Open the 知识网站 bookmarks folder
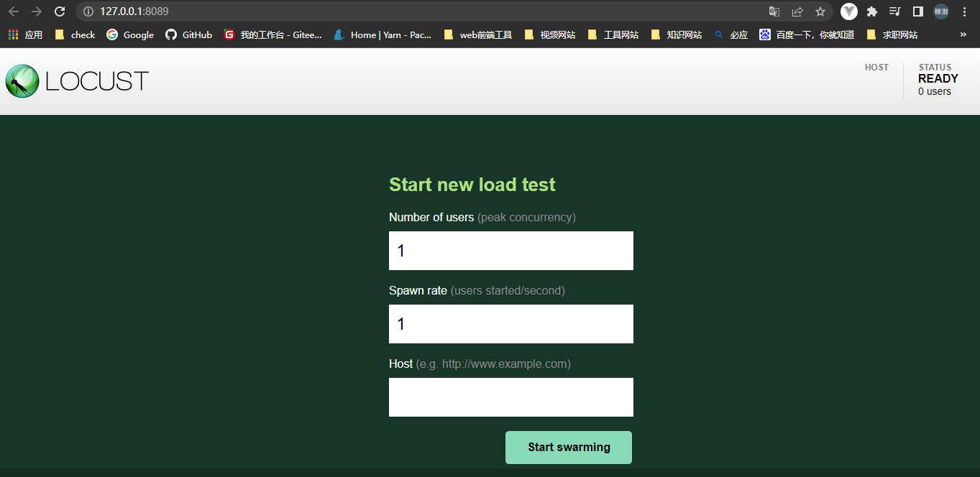The width and height of the screenshot is (980, 477). (x=676, y=34)
